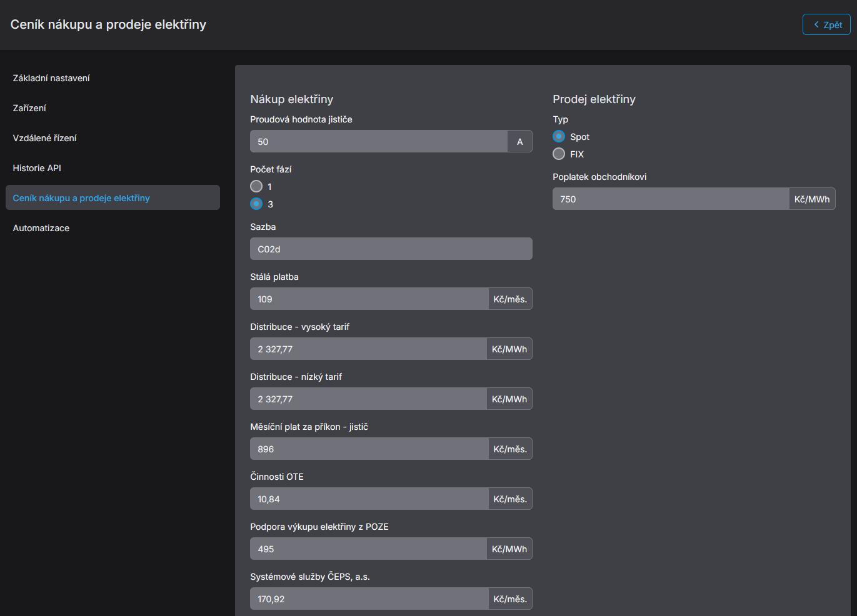
Task: Click Distribuce - nízký tarif field
Action: 368,399
